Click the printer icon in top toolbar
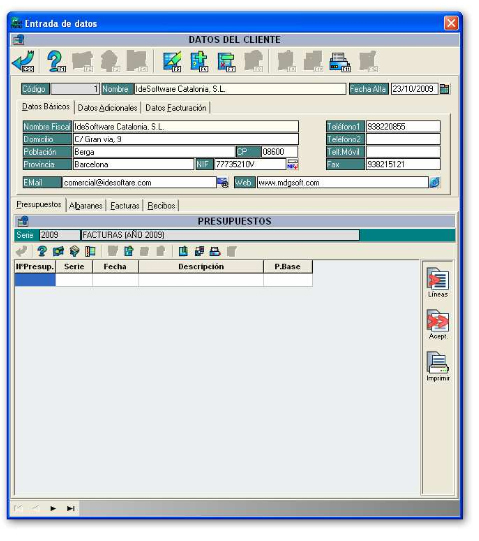 click(x=340, y=62)
